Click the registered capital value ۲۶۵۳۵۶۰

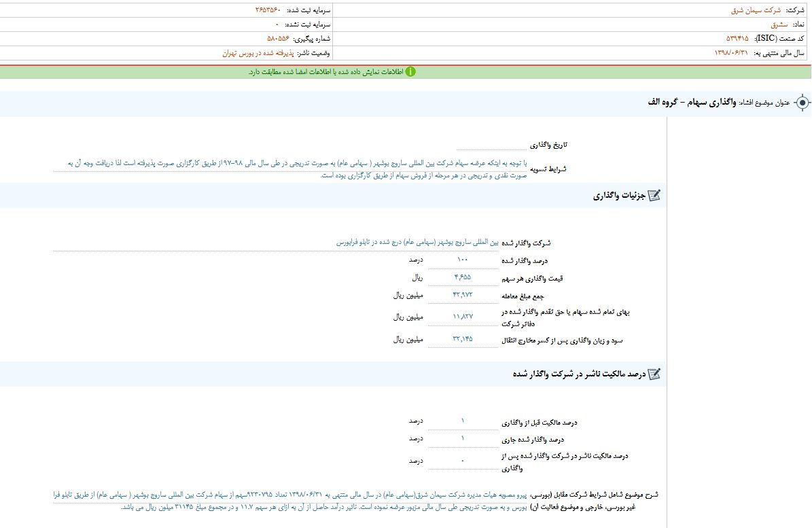(268, 10)
